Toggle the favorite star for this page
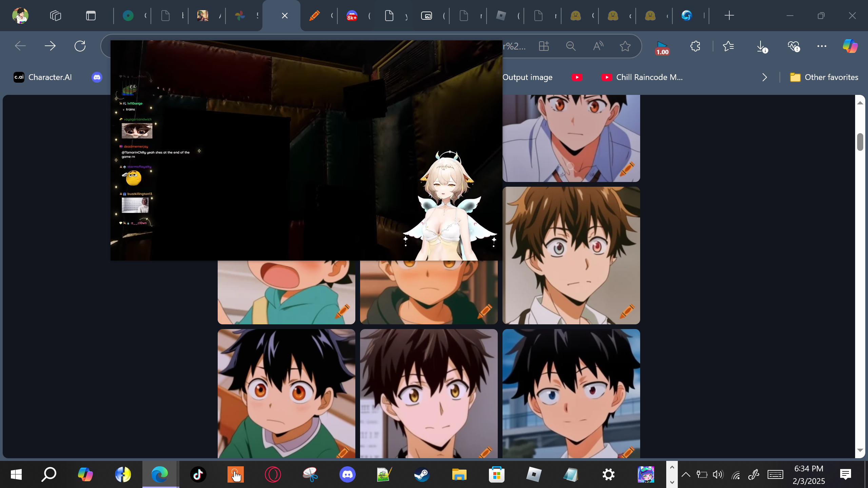 click(x=625, y=46)
